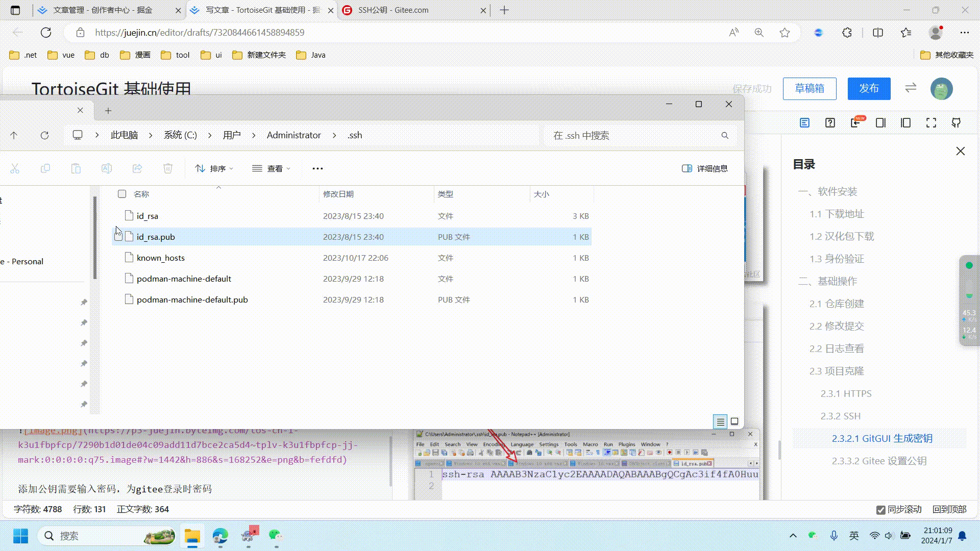The height and width of the screenshot is (551, 980).
Task: Click the Juejin user avatar
Action: [x=941, y=89]
